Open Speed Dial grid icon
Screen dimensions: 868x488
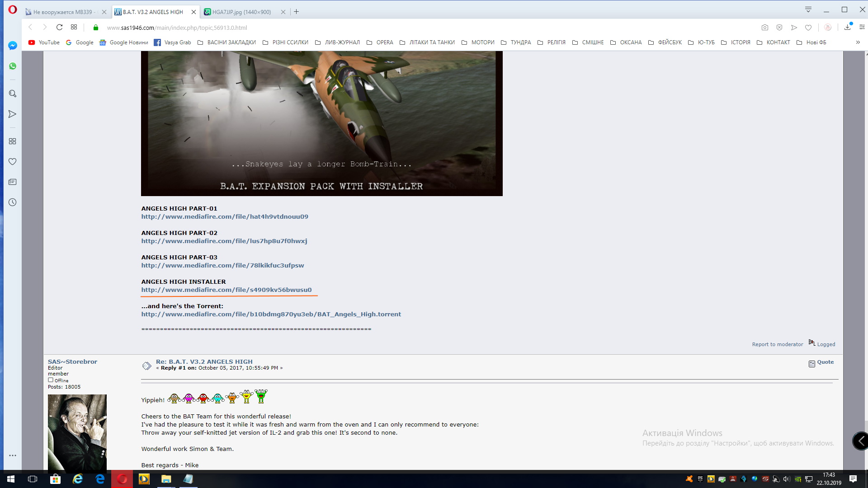[x=74, y=28]
